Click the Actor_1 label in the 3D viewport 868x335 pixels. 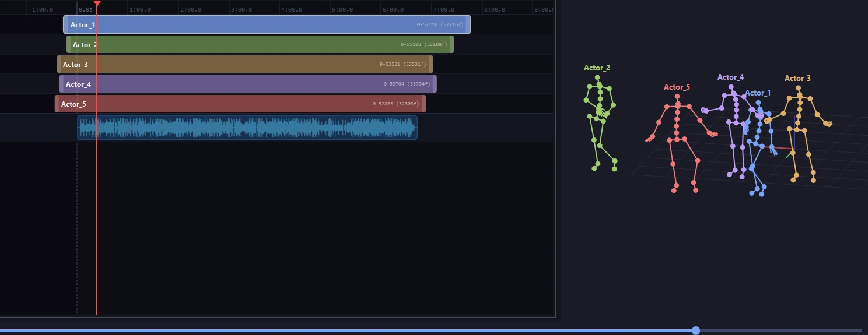(758, 93)
